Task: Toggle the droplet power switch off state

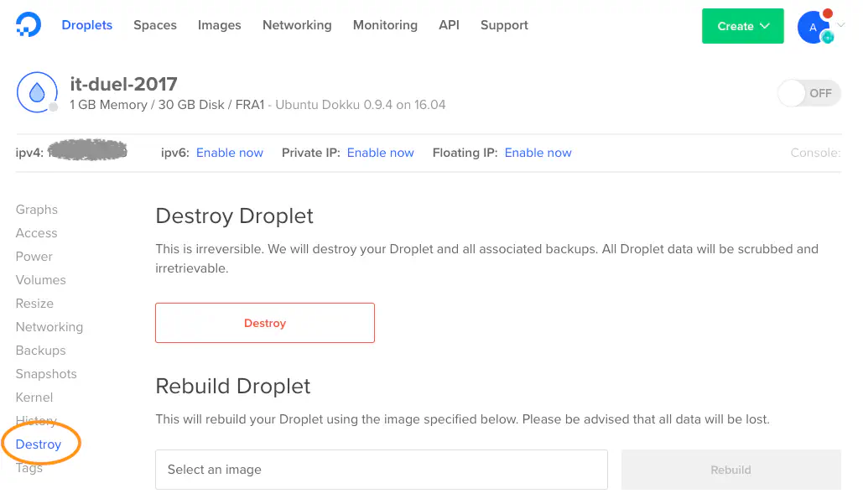Action: (808, 93)
